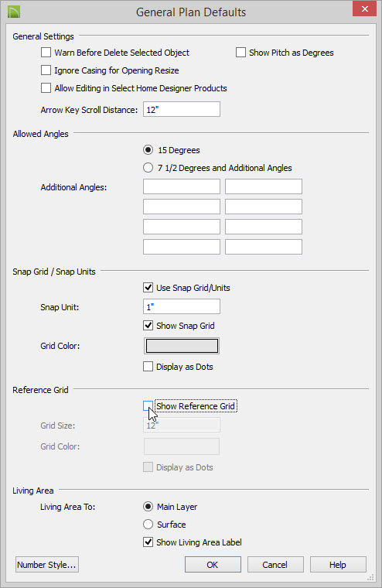Enable Warn Before Delete Selected Object
382x588 pixels.
46,53
